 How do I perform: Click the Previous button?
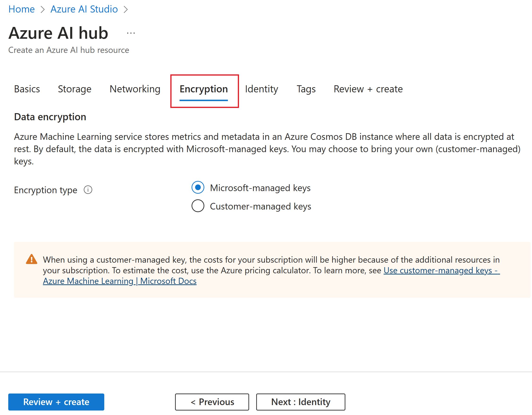click(212, 402)
